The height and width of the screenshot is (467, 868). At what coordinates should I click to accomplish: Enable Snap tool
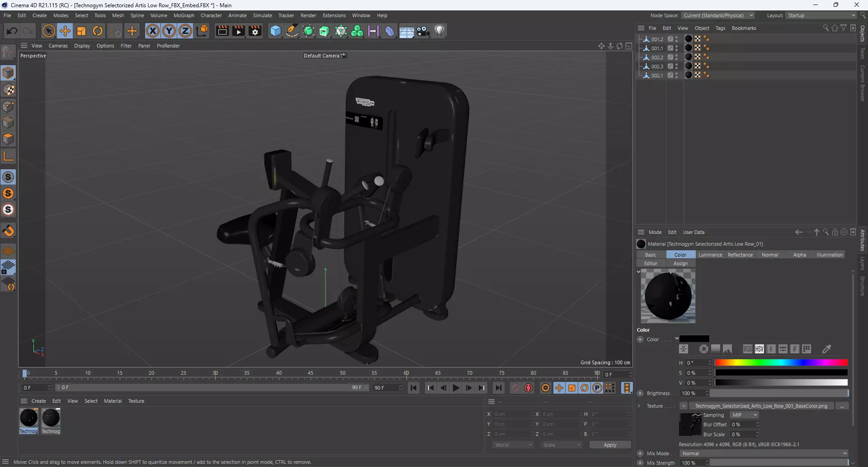[x=9, y=231]
